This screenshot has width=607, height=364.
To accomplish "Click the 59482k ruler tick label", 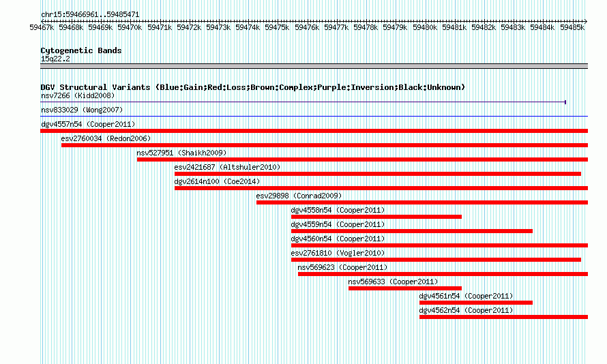I will (484, 27).
